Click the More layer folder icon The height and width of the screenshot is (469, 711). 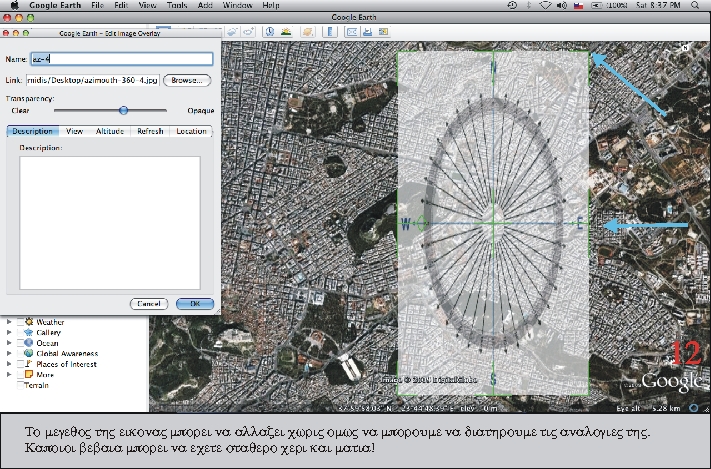click(x=29, y=374)
